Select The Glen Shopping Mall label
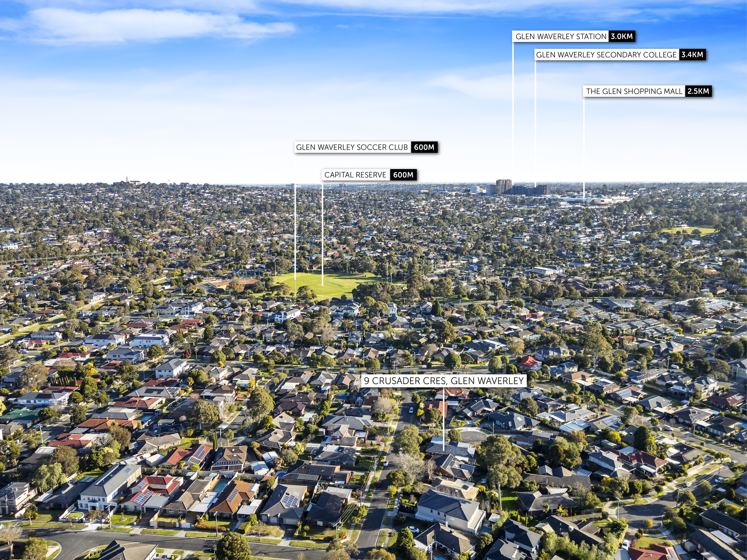The image size is (747, 560). click(634, 91)
